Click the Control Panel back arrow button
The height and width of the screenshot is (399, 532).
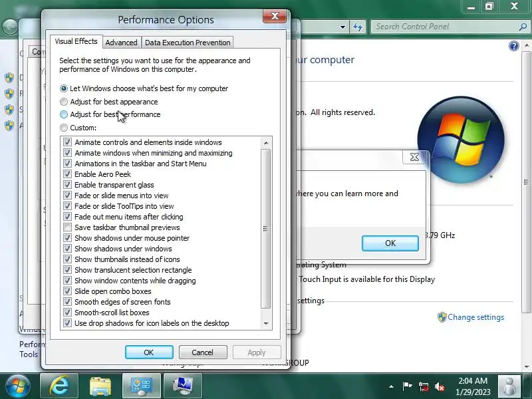(x=9, y=27)
